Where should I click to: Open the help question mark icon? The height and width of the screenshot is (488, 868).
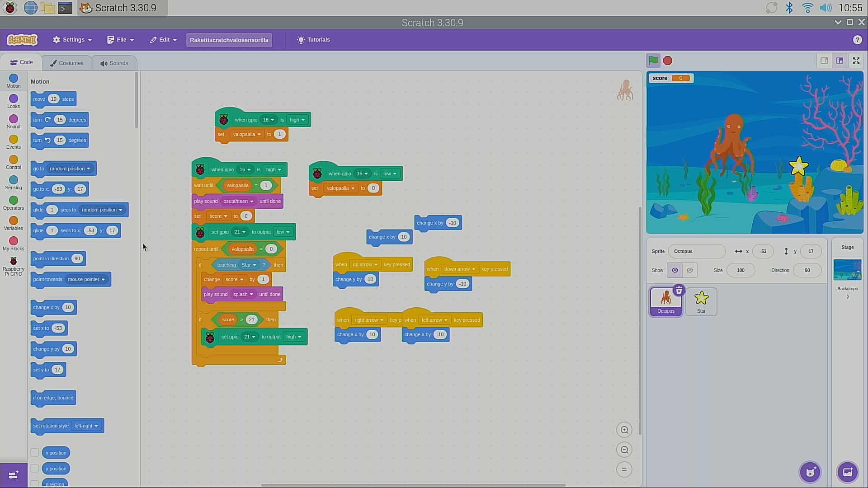coord(857,40)
